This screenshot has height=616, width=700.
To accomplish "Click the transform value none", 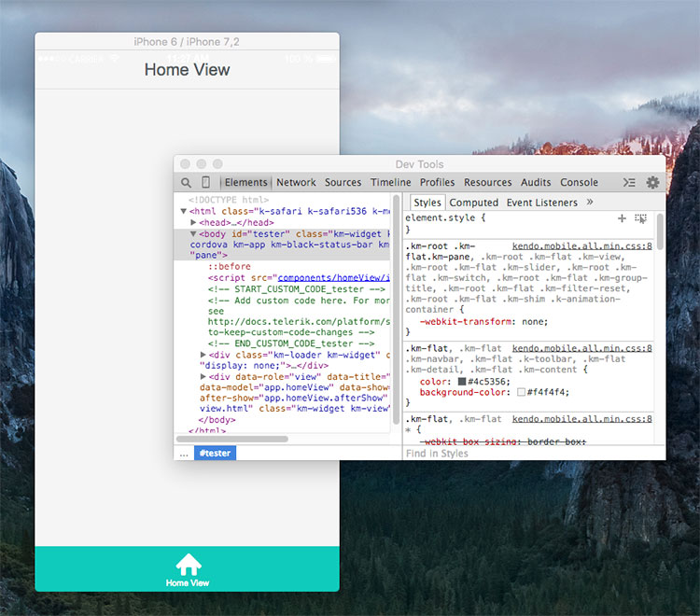I will coord(533,321).
